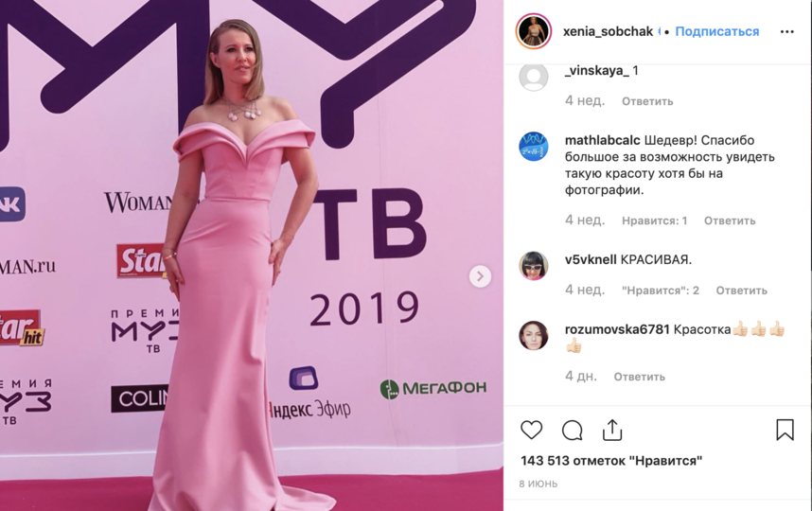View likes on the v5vknell comment

661,291
